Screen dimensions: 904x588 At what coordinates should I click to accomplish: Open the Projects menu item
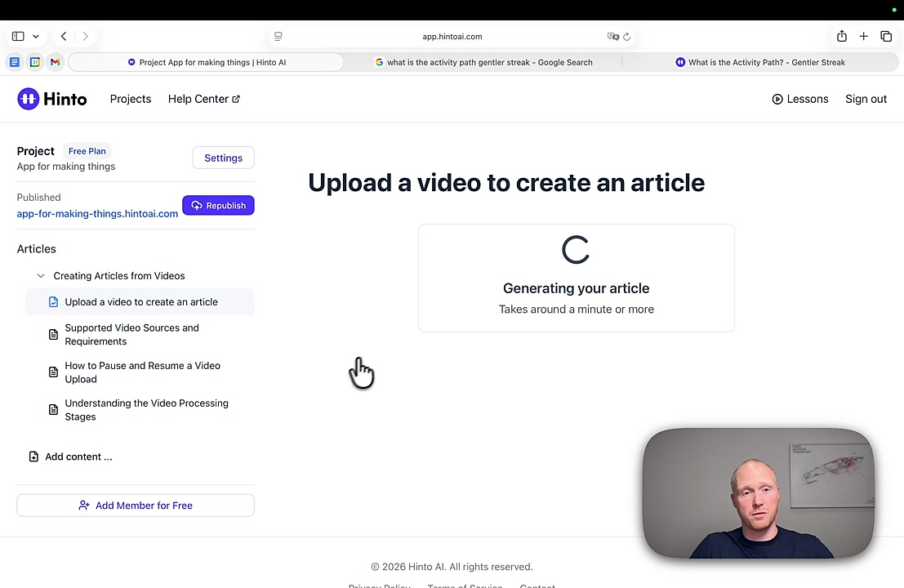[x=131, y=99]
